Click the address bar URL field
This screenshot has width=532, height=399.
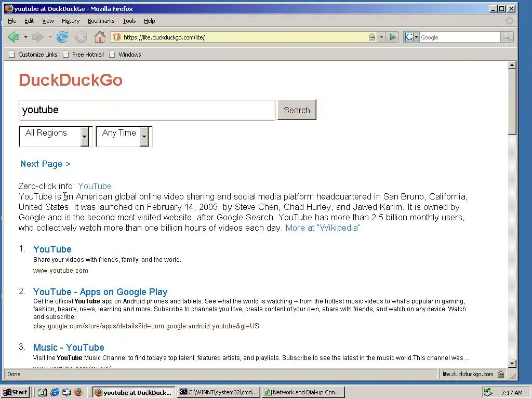click(x=244, y=37)
